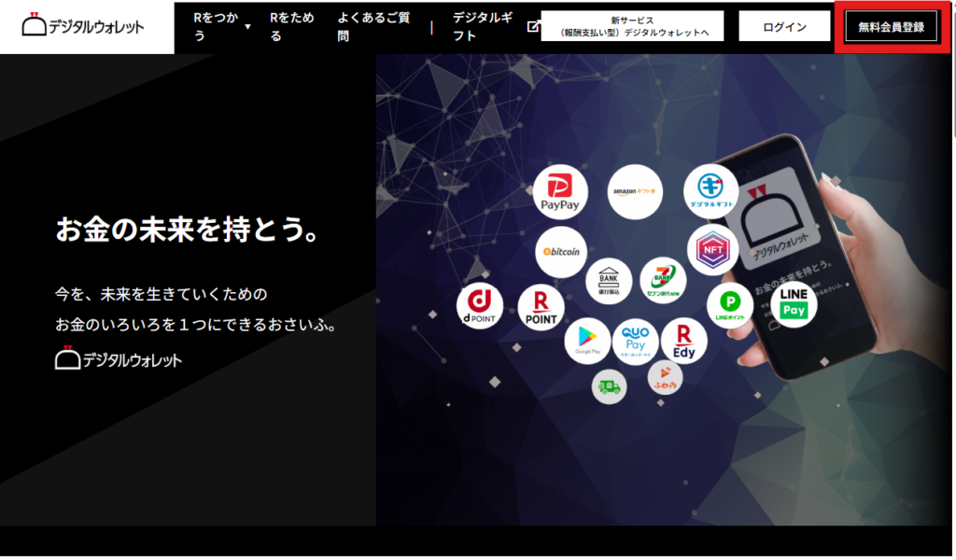Click the text 今を、未来を生きていくための
Viewport: 956px width, 560px height.
(x=161, y=294)
